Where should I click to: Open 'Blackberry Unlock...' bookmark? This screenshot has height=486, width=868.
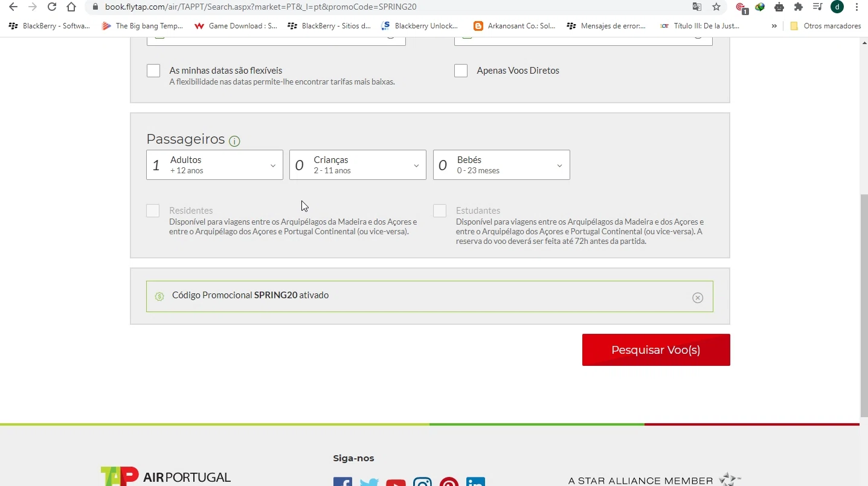pos(420,26)
